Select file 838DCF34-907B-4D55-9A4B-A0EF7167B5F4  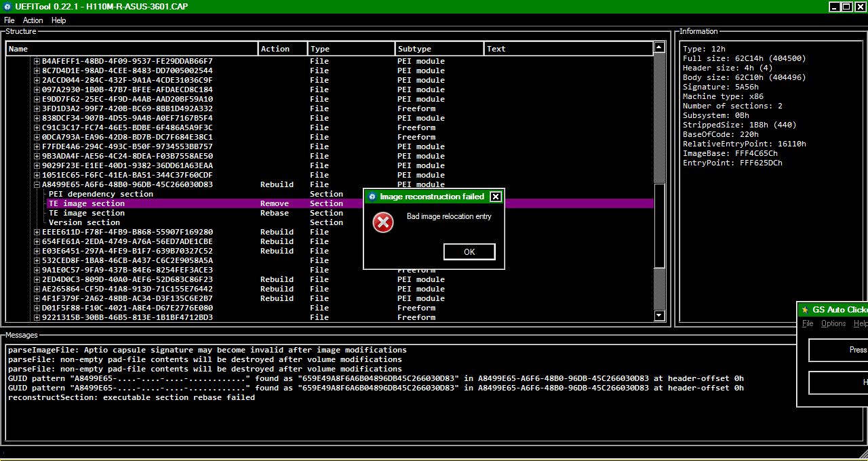pos(127,118)
